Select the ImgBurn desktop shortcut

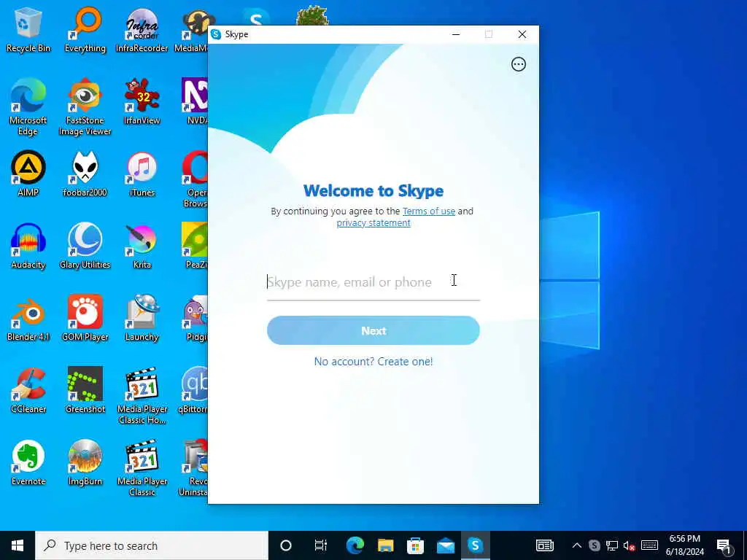[85, 462]
